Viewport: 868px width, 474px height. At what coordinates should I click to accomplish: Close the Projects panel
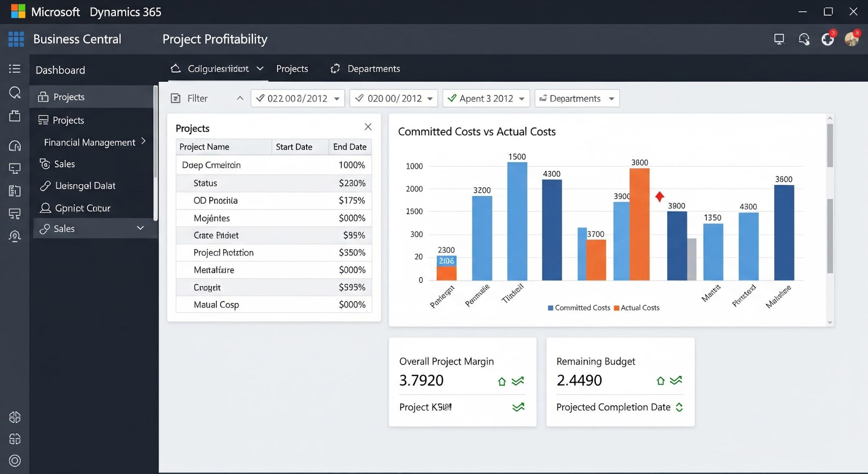click(x=368, y=127)
